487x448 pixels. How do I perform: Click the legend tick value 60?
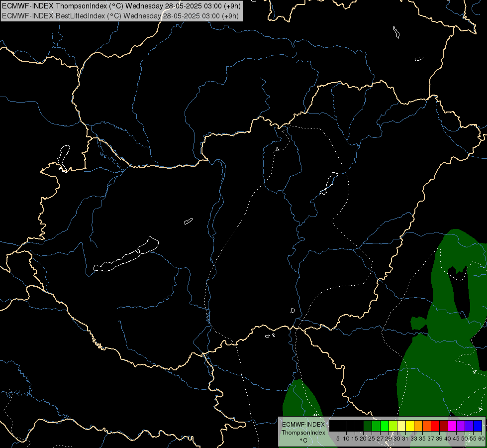click(482, 439)
